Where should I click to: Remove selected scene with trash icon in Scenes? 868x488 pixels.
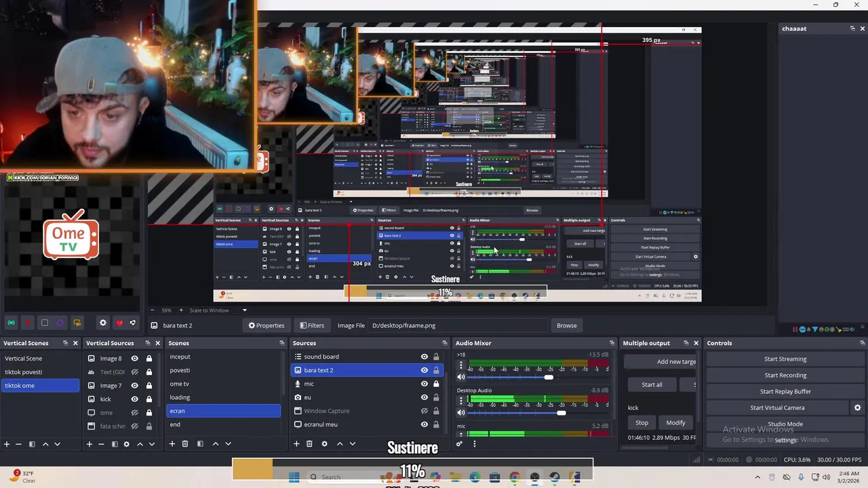click(x=185, y=444)
